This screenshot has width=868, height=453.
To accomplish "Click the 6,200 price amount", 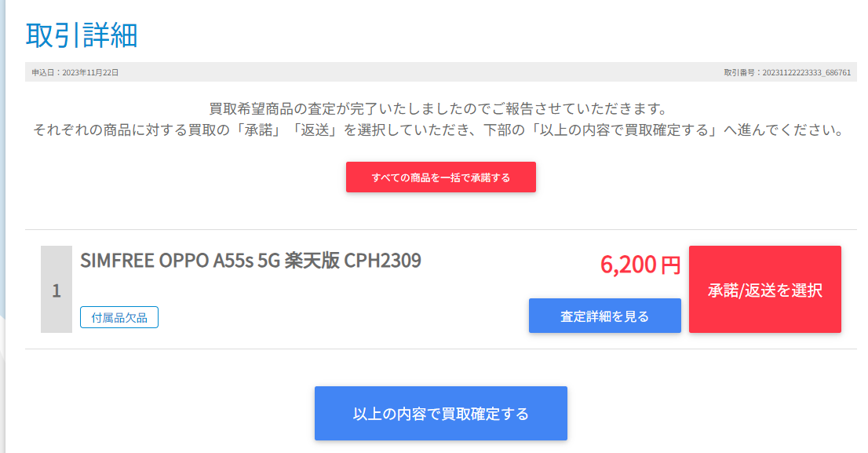I will click(x=629, y=265).
